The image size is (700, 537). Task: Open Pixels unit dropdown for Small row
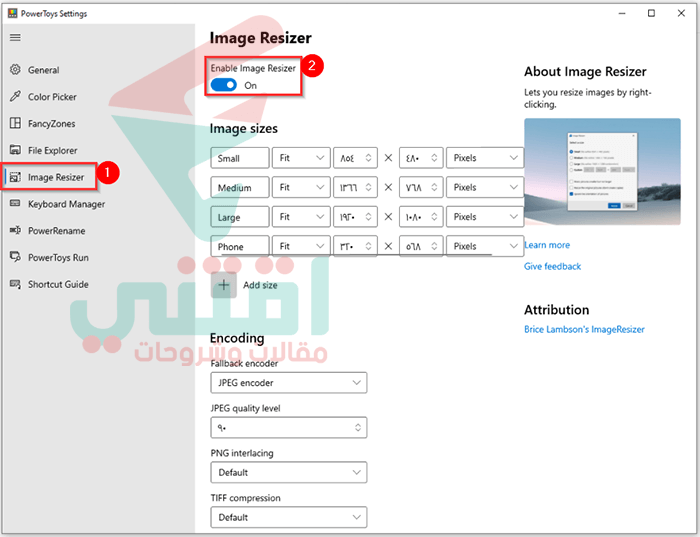tap(485, 158)
